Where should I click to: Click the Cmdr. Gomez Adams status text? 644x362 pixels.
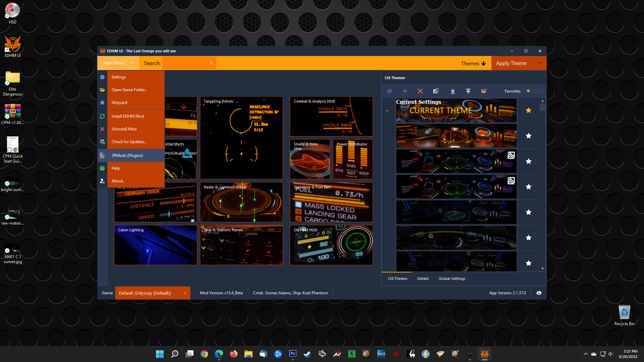(x=290, y=293)
